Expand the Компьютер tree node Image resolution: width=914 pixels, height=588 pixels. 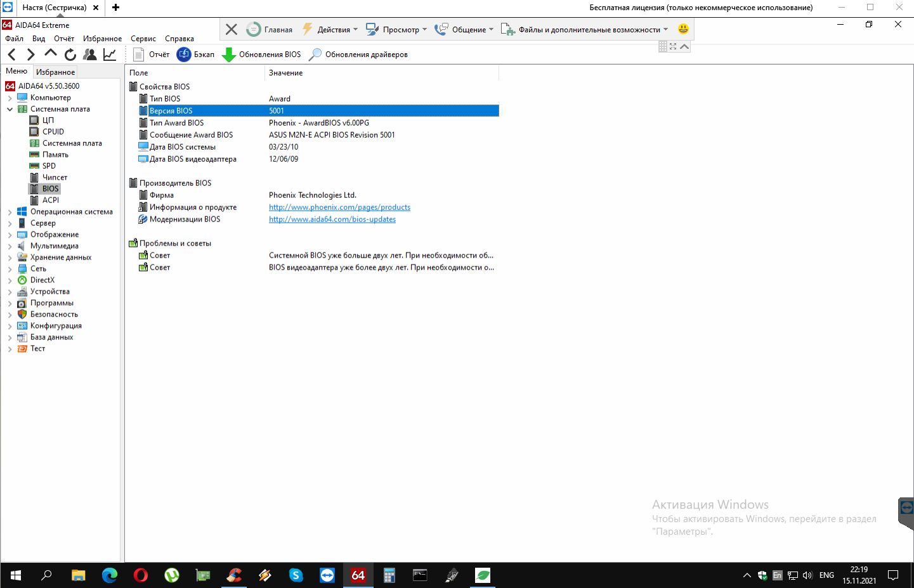point(10,98)
